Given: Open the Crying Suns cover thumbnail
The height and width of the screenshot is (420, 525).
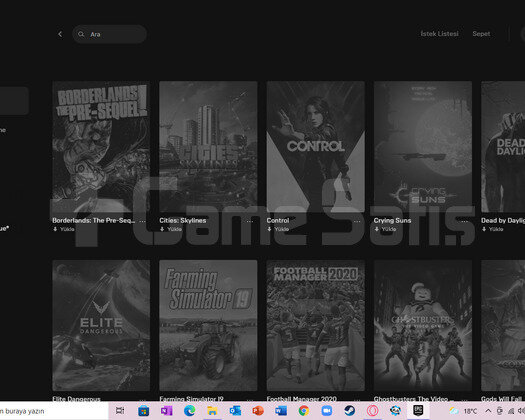Looking at the screenshot, I should 423,146.
